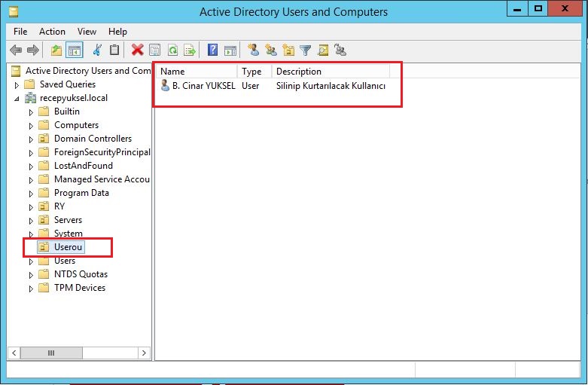Open the Properties toolbar icon
The height and width of the screenshot is (385, 588).
(x=154, y=50)
